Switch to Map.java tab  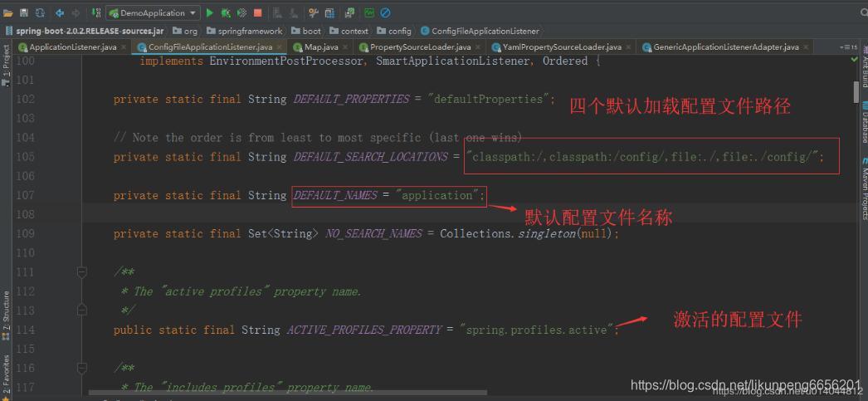tap(321, 47)
